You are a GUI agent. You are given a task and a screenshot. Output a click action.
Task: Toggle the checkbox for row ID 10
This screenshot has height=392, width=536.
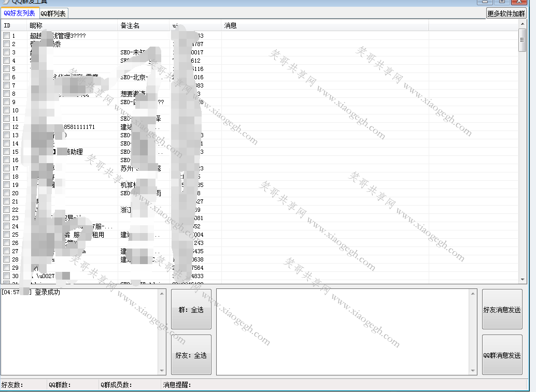(7, 110)
